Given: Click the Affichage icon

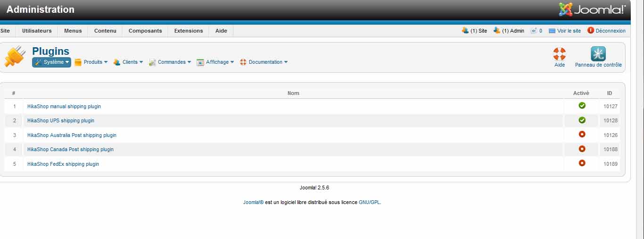Looking at the screenshot, I should [x=200, y=62].
